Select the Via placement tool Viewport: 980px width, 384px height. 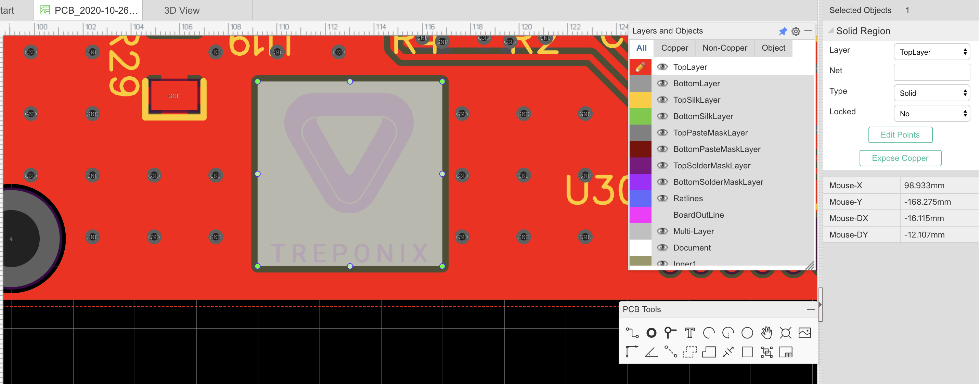coord(670,333)
